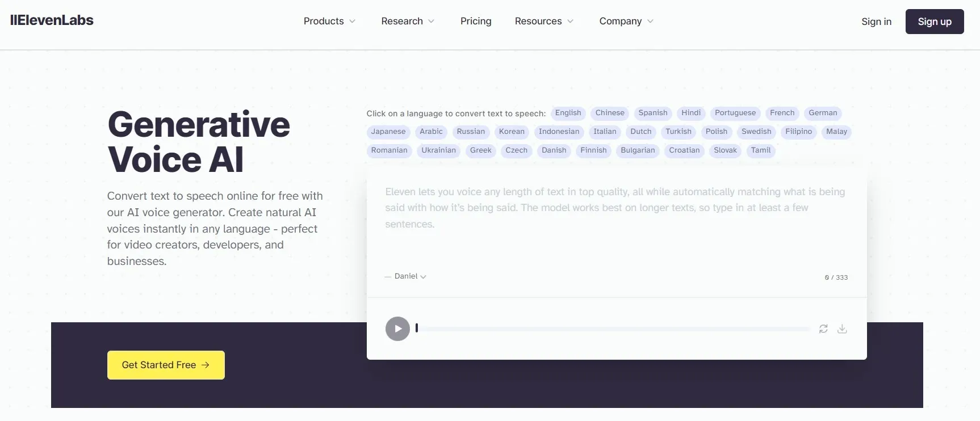Viewport: 980px width, 421px height.
Task: Open the Resources dropdown
Action: (544, 21)
